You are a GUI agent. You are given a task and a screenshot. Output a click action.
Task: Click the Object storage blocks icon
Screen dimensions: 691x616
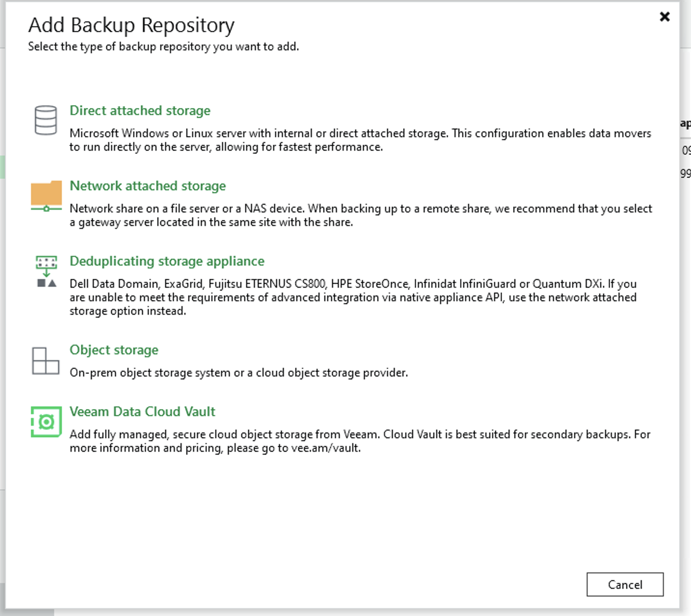[46, 361]
